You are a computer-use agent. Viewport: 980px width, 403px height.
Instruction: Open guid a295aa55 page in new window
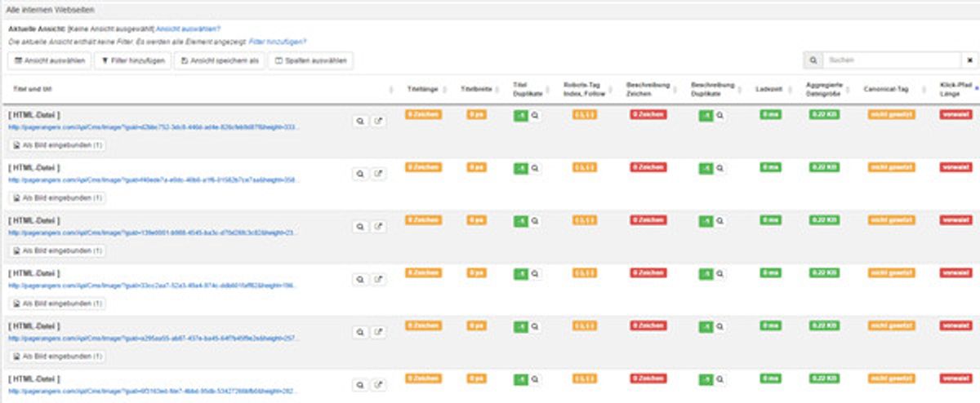379,332
